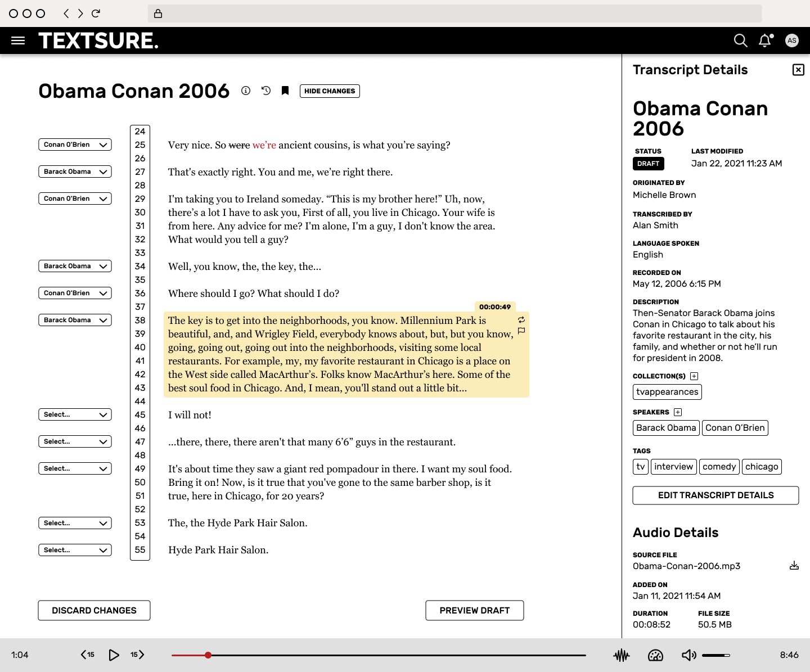Screen dimensions: 810x672
Task: Click the Hide Changes button
Action: [330, 91]
